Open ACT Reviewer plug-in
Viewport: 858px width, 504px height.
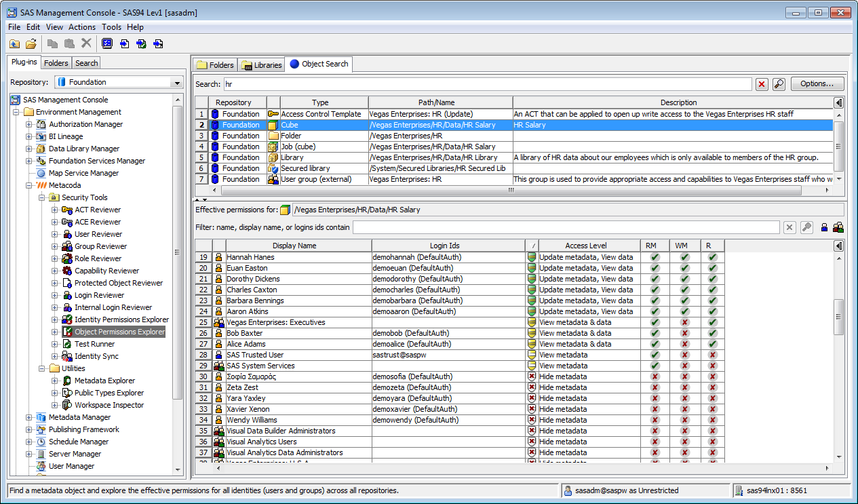coord(98,210)
